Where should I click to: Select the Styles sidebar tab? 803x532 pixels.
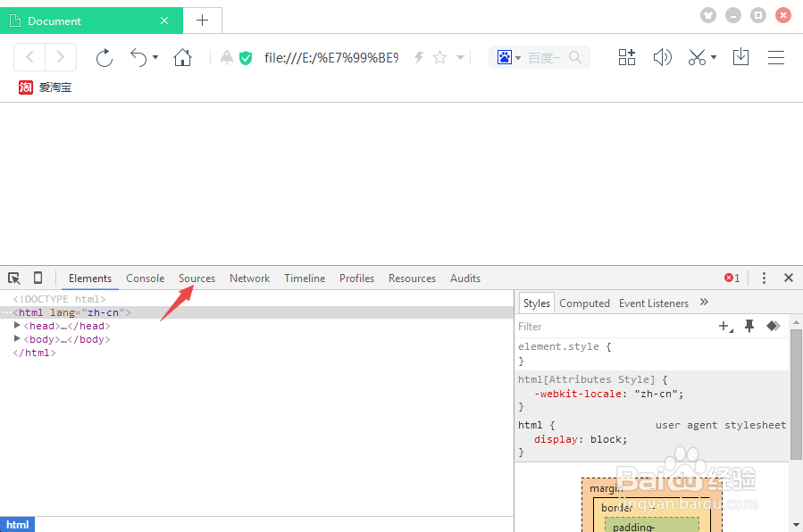(x=536, y=303)
